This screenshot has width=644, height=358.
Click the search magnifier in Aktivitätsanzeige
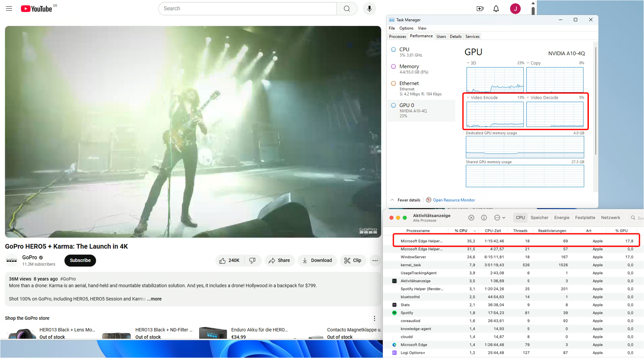click(x=633, y=218)
